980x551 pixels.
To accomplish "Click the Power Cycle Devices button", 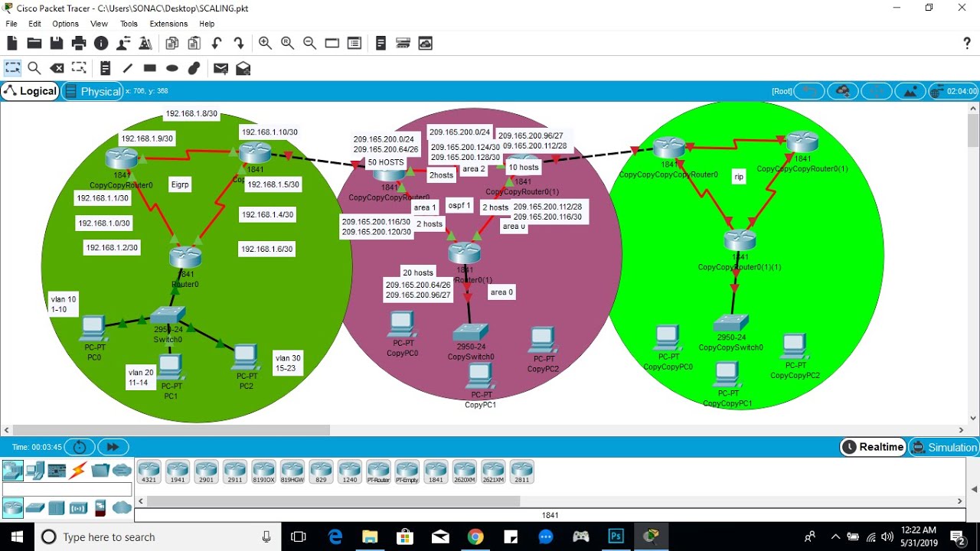I will coord(80,447).
